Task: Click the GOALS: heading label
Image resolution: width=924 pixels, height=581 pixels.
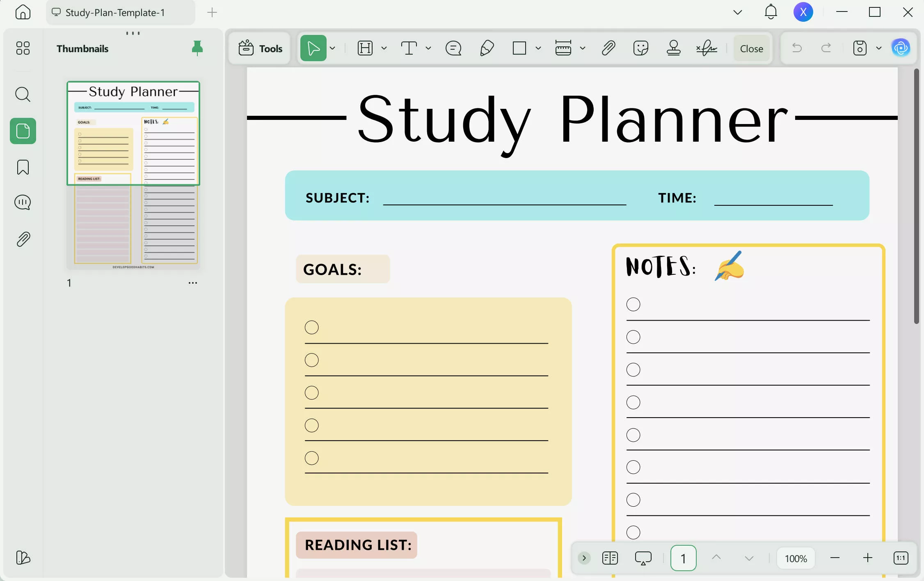Action: pyautogui.click(x=332, y=269)
